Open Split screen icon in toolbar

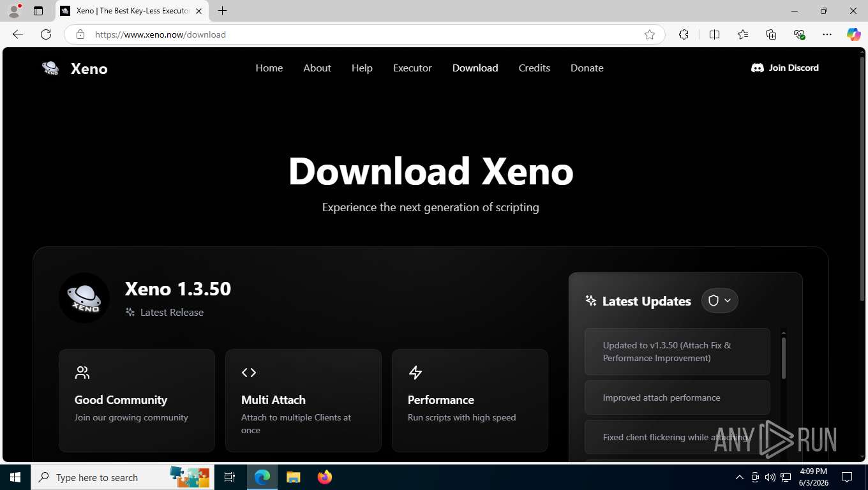[714, 34]
